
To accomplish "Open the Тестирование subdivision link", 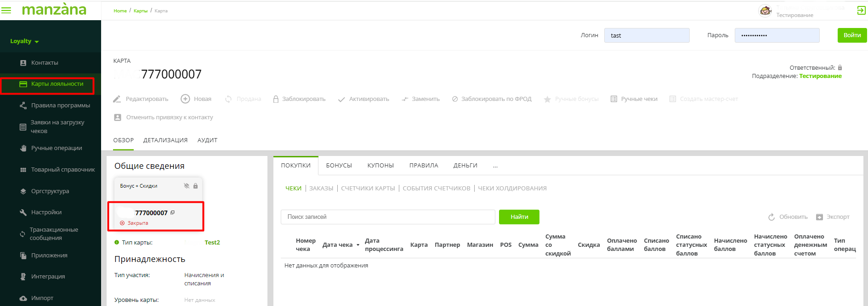I will pos(820,76).
